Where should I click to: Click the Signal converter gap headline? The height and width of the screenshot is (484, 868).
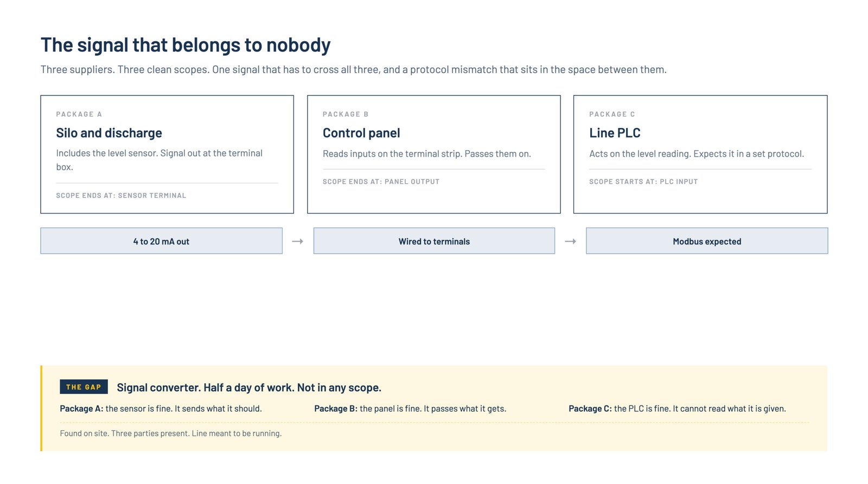pos(249,388)
